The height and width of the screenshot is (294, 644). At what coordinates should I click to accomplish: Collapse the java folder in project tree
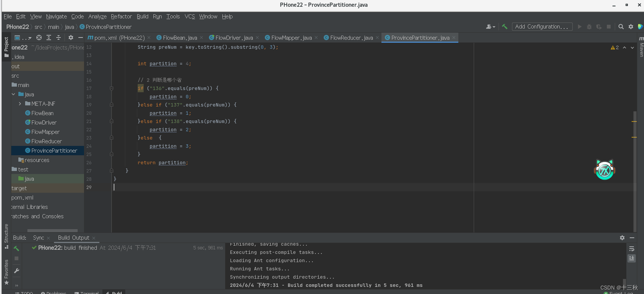14,94
